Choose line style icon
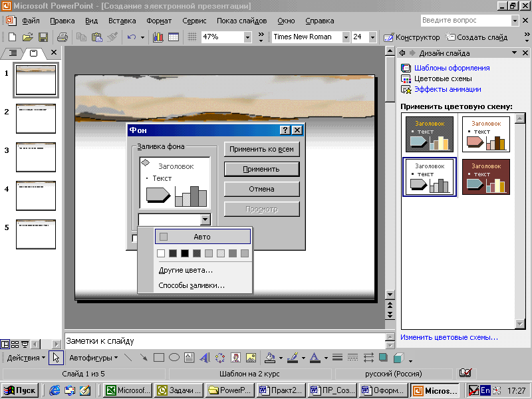The width and height of the screenshot is (532, 399). point(337,358)
